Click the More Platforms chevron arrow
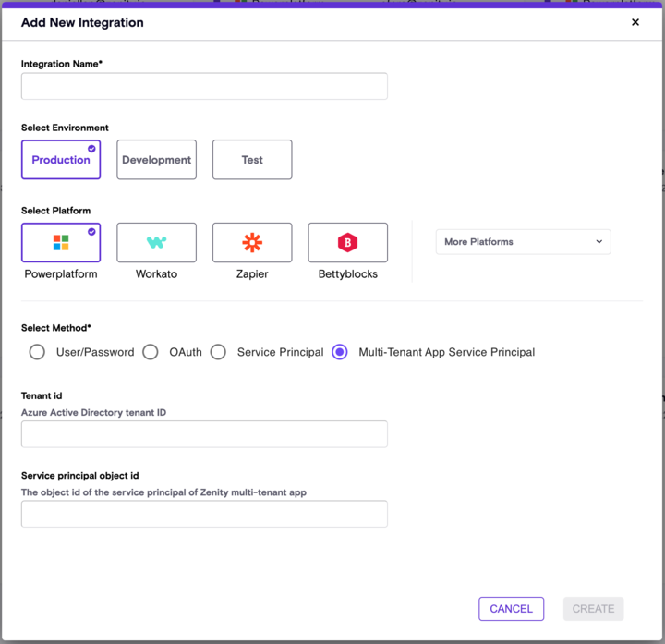The height and width of the screenshot is (644, 665). (598, 242)
